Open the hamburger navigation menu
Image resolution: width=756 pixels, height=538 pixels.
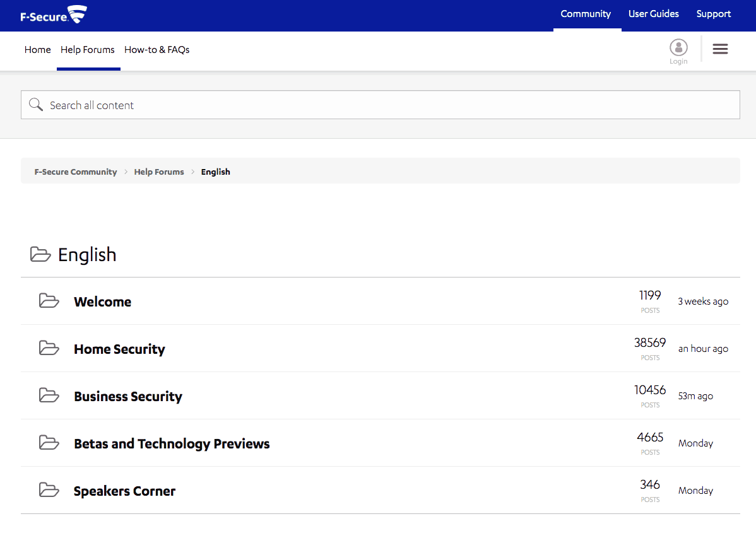coord(720,49)
